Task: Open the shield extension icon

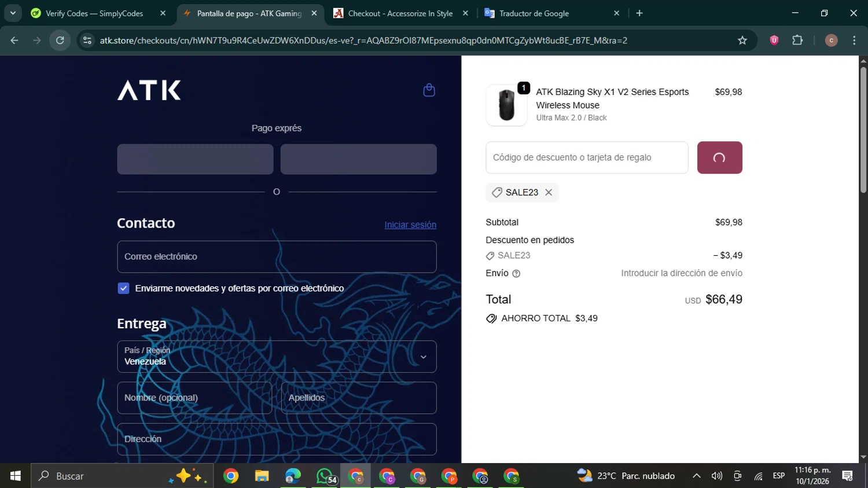Action: click(x=774, y=40)
